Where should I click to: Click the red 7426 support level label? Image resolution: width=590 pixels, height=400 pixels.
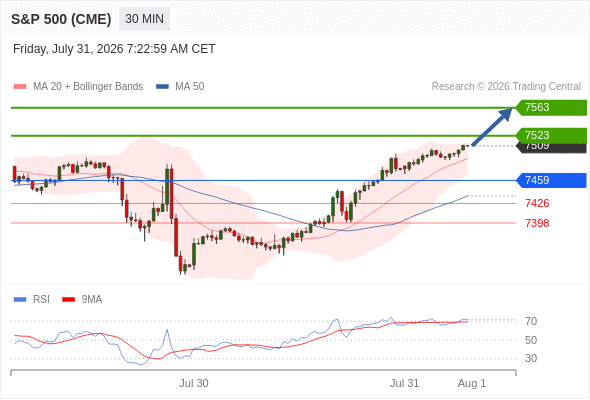pyautogui.click(x=537, y=204)
